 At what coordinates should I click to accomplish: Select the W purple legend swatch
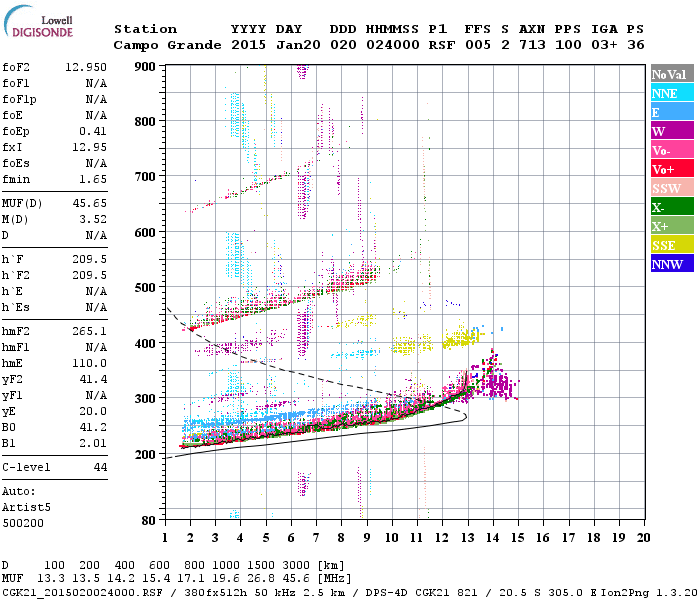pyautogui.click(x=672, y=131)
